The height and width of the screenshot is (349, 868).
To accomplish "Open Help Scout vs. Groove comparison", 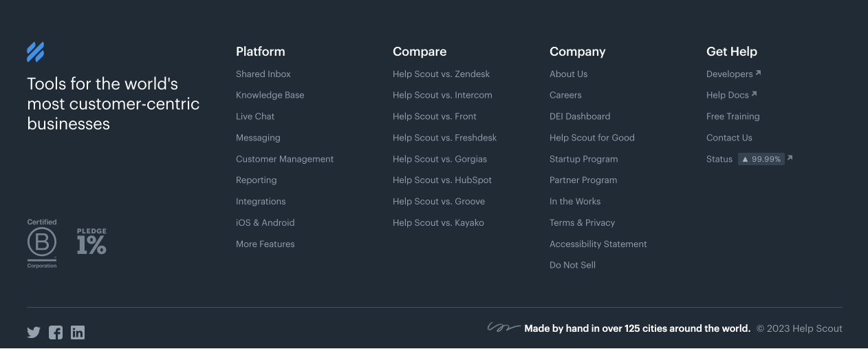I will pos(439,202).
